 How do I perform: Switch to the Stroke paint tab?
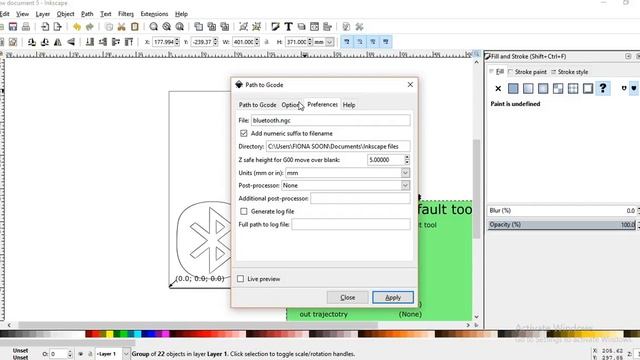coord(527,72)
